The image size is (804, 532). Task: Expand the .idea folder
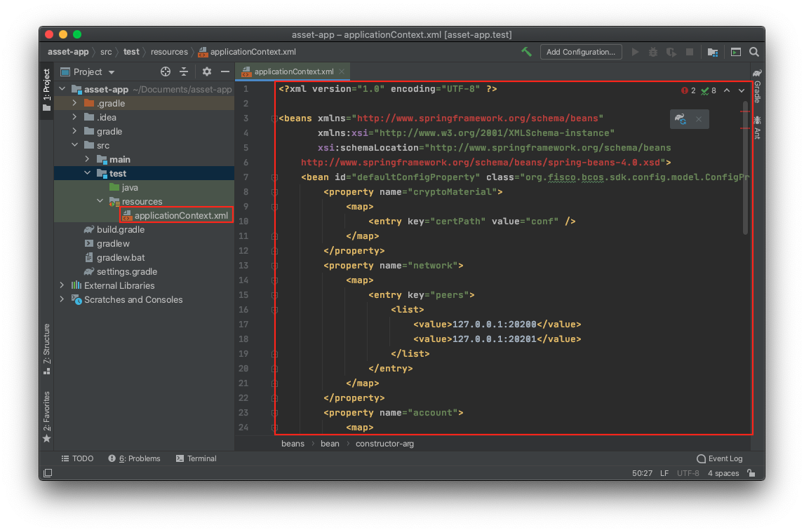click(x=75, y=117)
